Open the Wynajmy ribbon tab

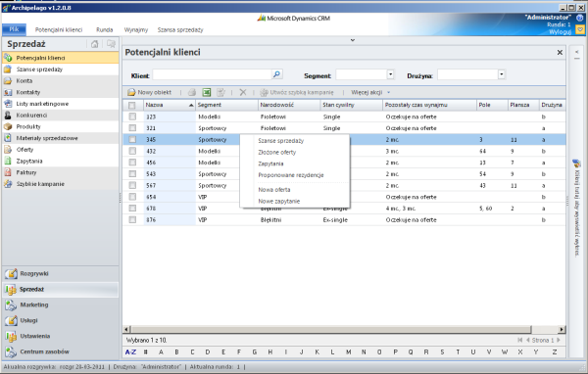136,29
